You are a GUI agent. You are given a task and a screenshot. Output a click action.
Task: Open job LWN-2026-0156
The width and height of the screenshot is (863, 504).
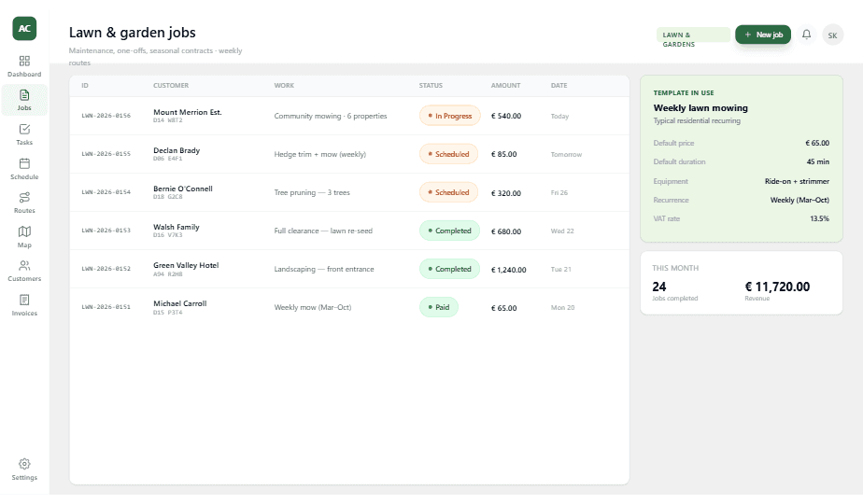click(x=106, y=116)
